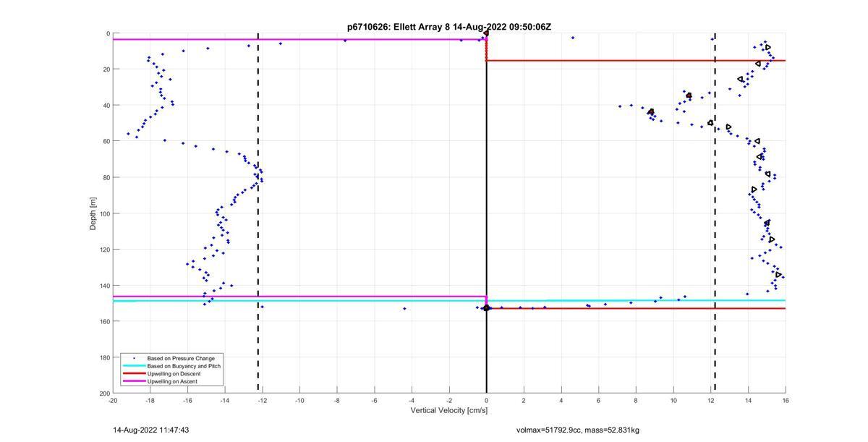The width and height of the screenshot is (868, 442).
Task: Click depth axis tick label '80'
Action: (x=106, y=177)
